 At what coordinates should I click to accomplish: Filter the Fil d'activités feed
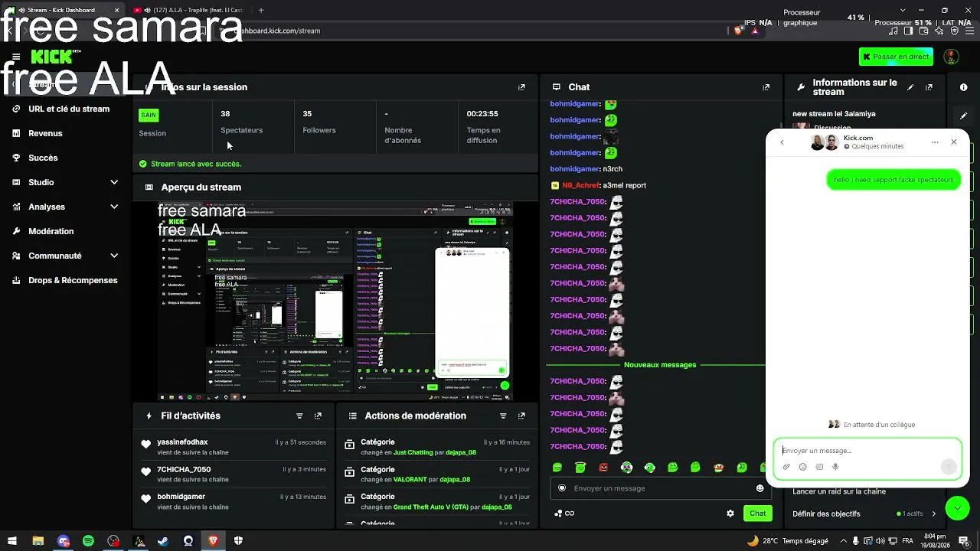click(x=299, y=416)
